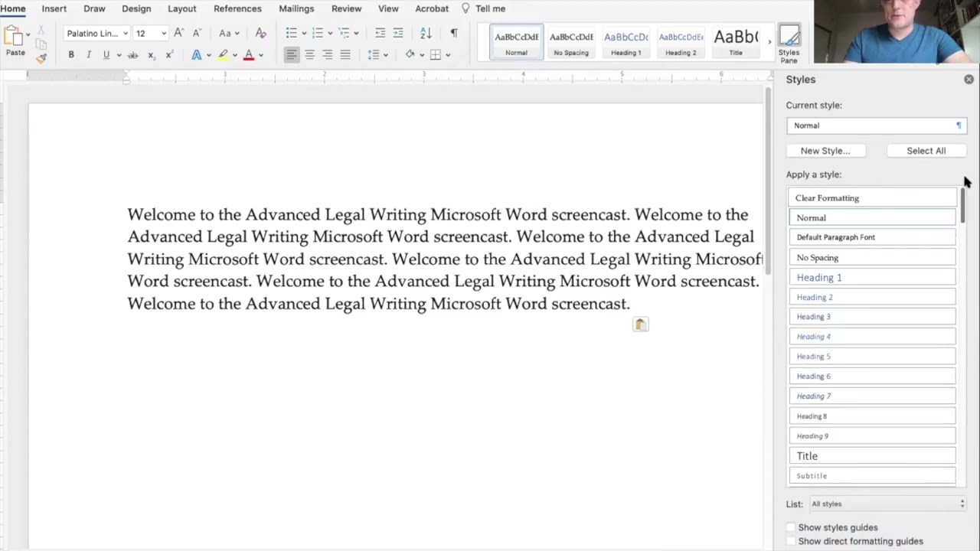This screenshot has width=980, height=551.
Task: Click the Select All button
Action: pos(926,151)
